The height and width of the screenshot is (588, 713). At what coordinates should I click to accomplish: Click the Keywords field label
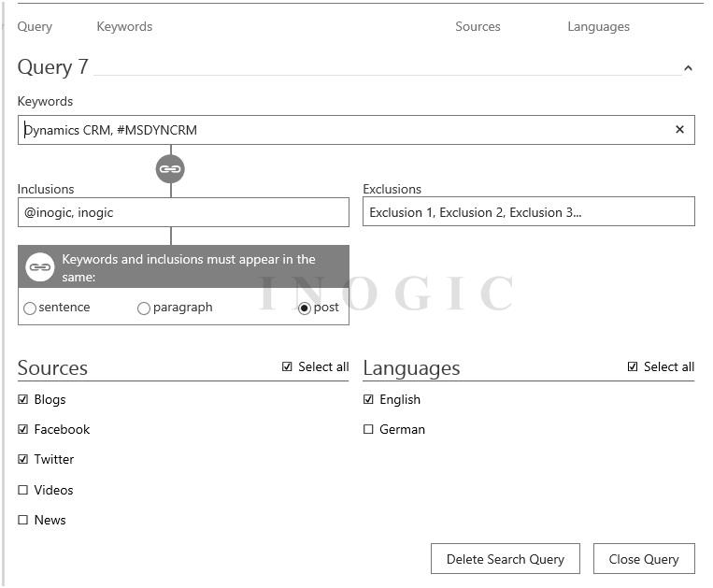(45, 101)
